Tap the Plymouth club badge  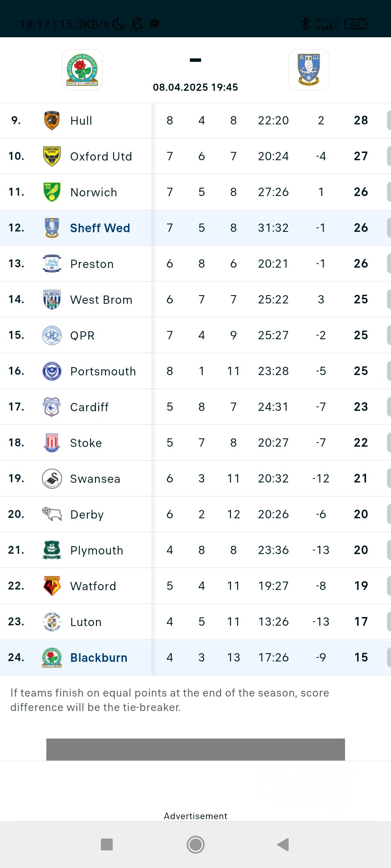point(52,550)
